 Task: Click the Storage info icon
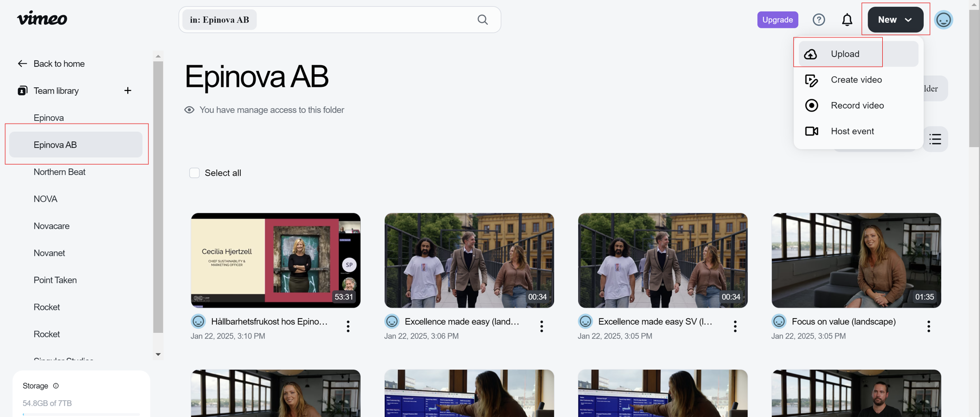point(56,386)
